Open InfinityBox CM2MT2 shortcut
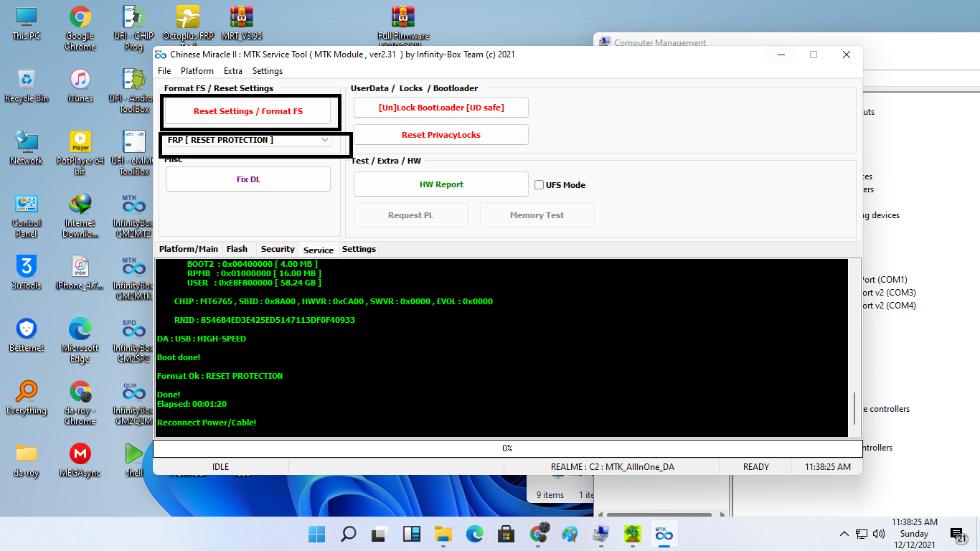 133,216
